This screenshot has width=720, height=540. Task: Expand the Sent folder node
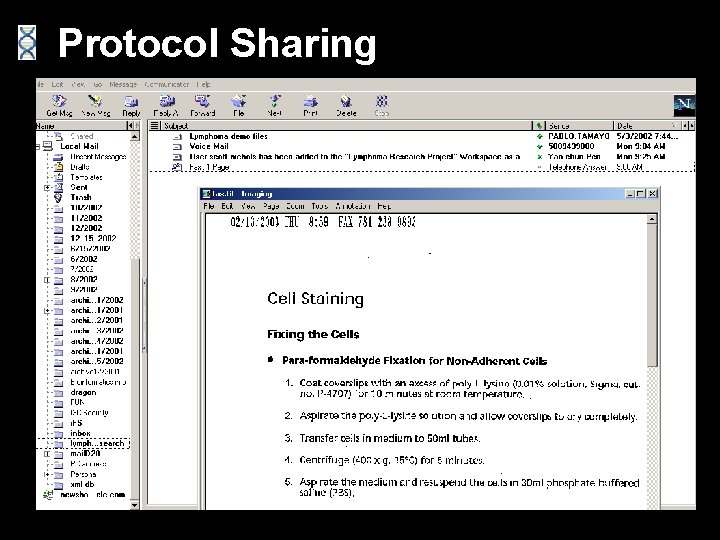(47, 187)
